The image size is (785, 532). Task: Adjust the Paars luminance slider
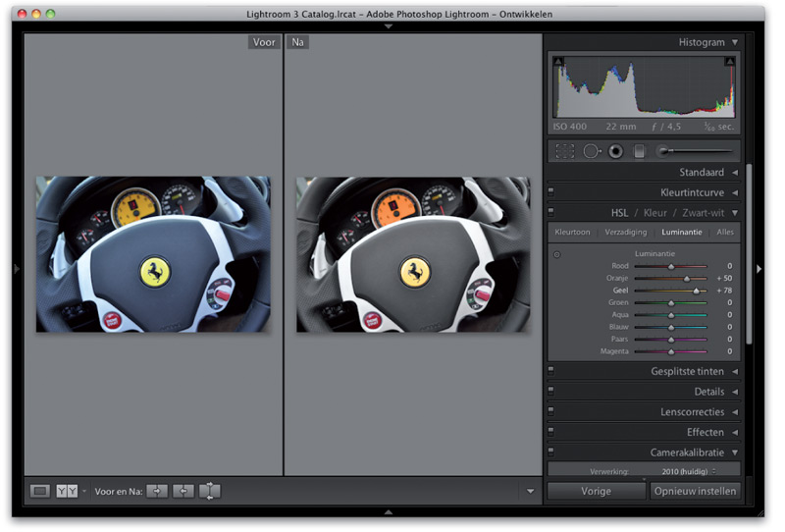[671, 340]
